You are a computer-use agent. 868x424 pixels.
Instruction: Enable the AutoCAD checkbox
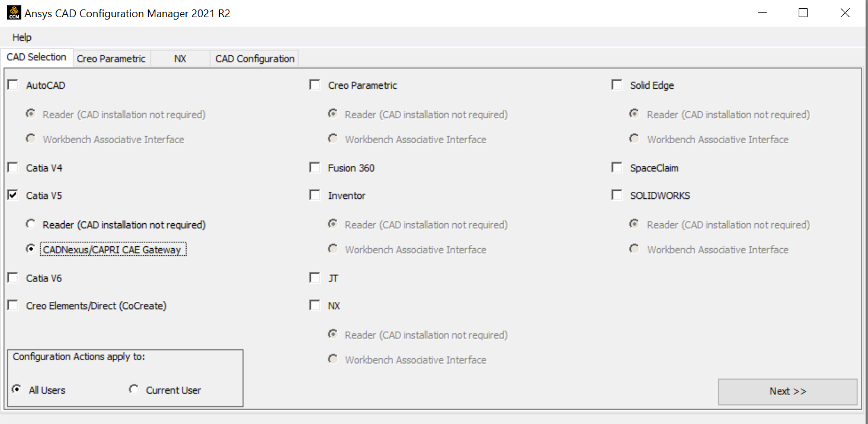pyautogui.click(x=13, y=85)
